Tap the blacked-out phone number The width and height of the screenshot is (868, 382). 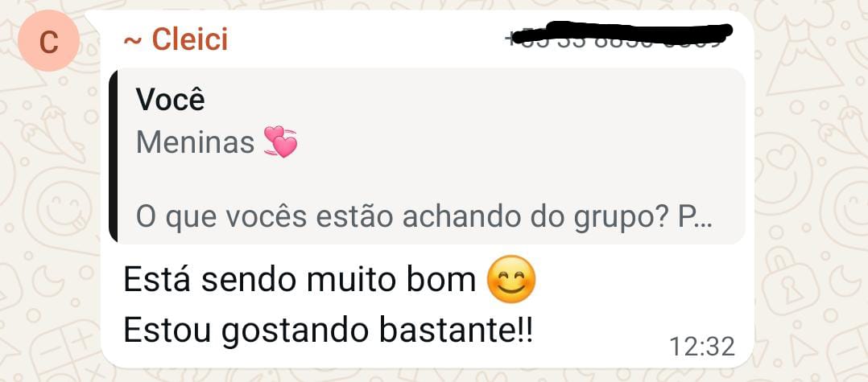pyautogui.click(x=620, y=35)
